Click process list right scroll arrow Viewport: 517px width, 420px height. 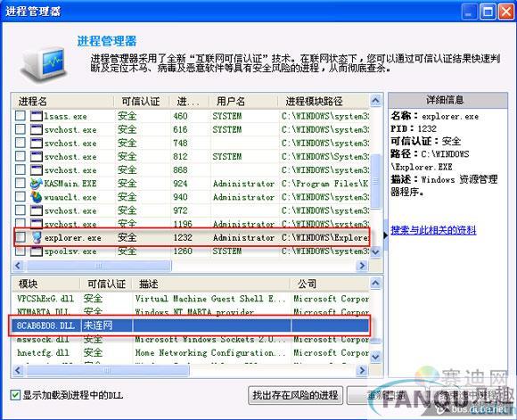tap(362, 265)
